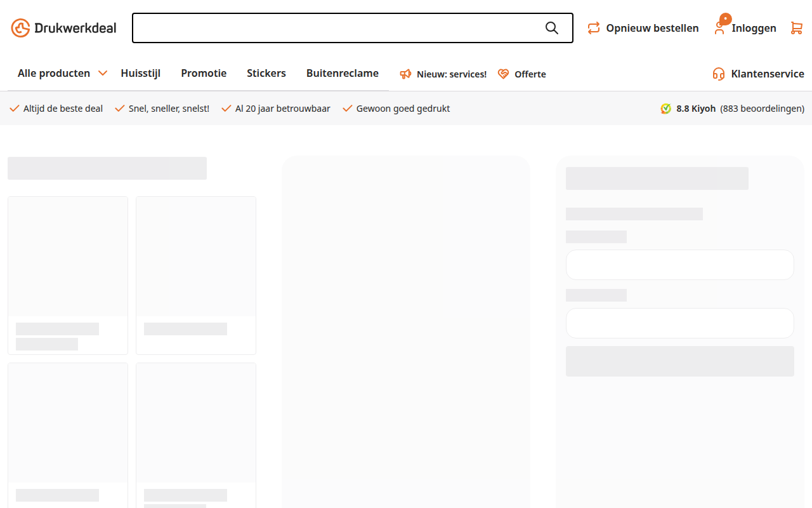
Task: Open the Huisstijl menu
Action: pyautogui.click(x=141, y=73)
